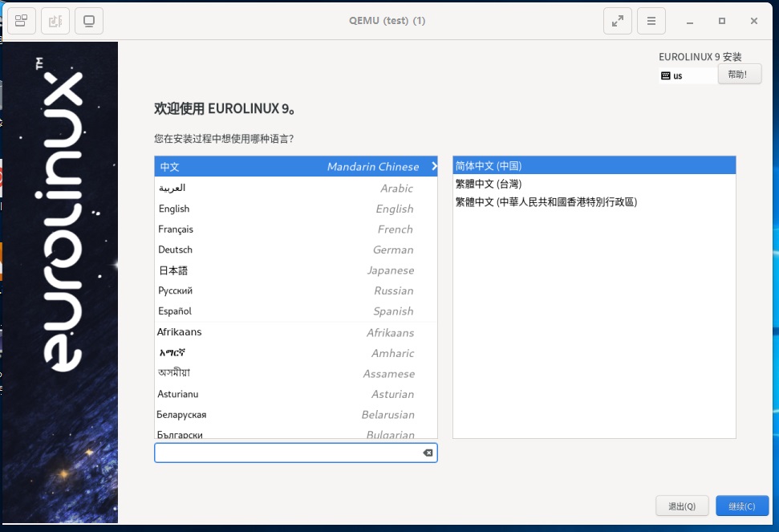Click the send key combination icon
The height and width of the screenshot is (532, 779).
55,21
